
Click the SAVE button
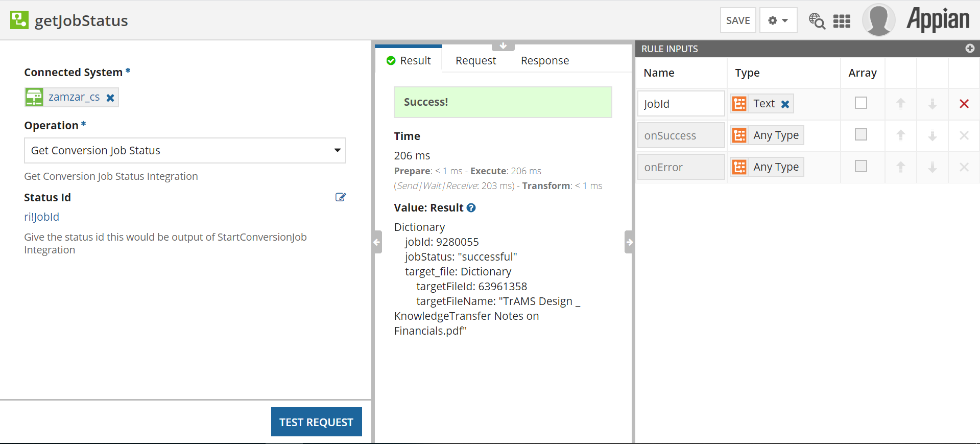[x=738, y=20]
